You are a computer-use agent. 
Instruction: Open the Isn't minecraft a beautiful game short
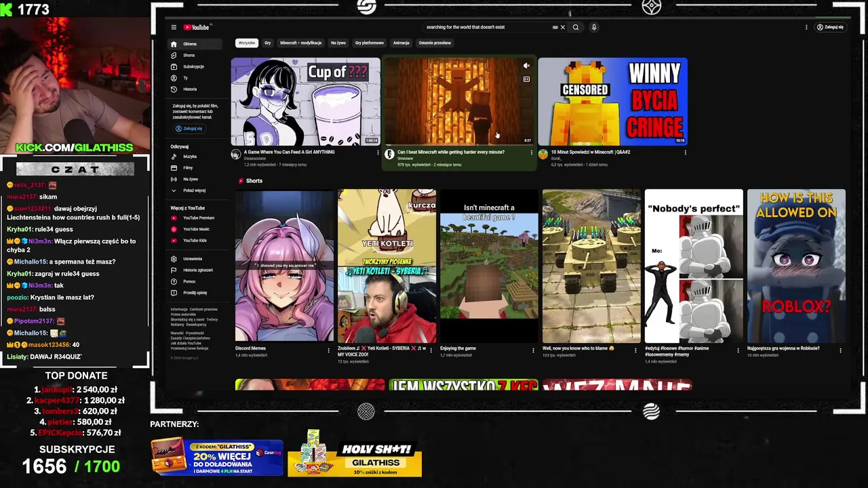[x=489, y=266]
